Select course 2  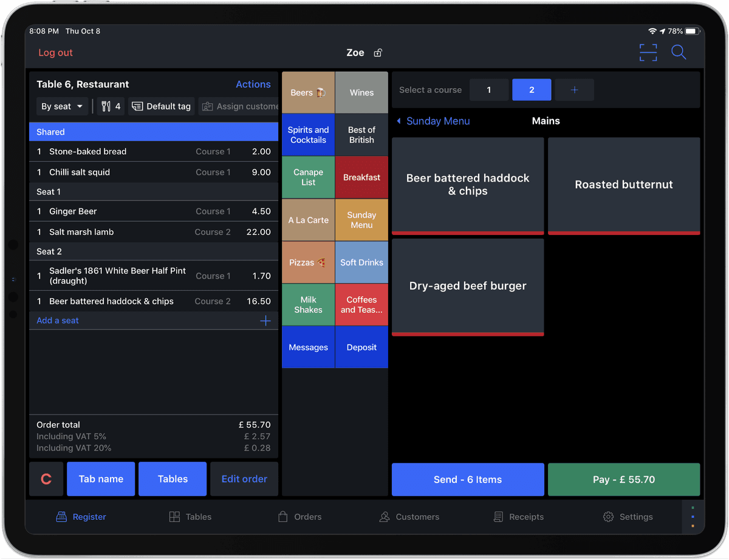[x=532, y=90]
